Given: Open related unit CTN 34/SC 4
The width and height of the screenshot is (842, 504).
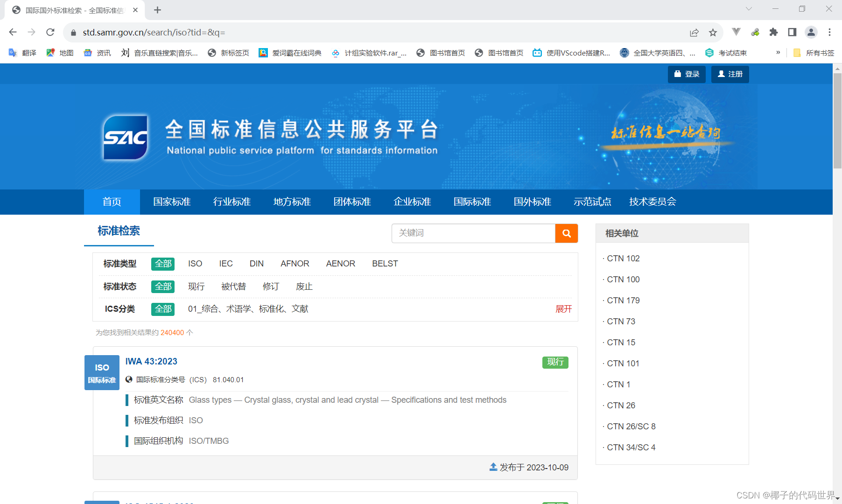Looking at the screenshot, I should (631, 448).
